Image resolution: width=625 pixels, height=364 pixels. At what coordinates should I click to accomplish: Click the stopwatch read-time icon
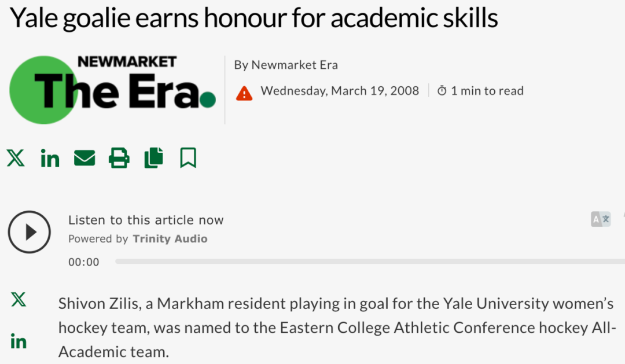point(442,91)
